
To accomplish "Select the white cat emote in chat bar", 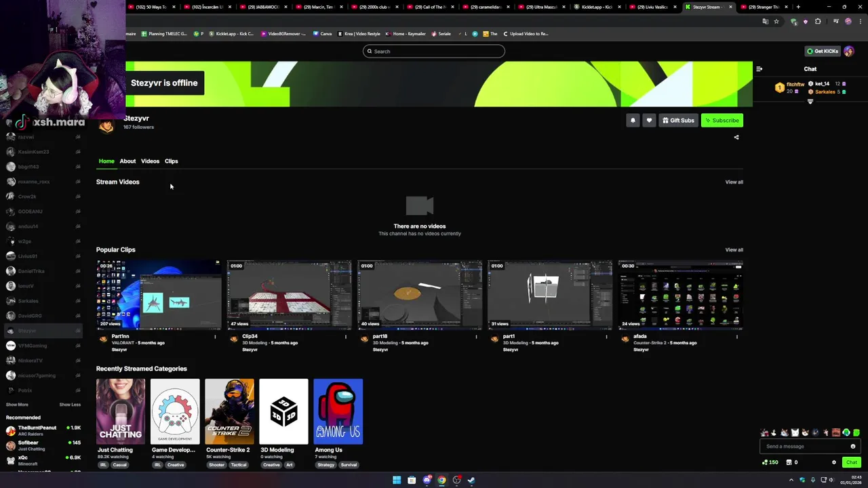I will coord(795,433).
